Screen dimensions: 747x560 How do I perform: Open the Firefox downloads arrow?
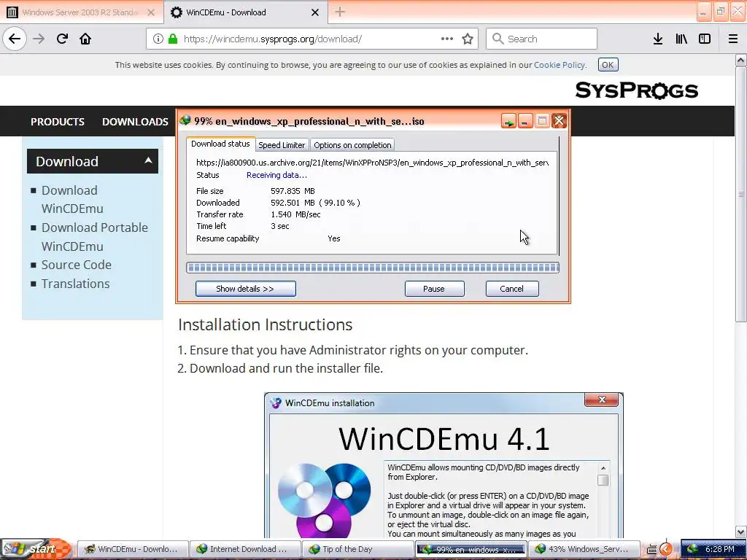point(658,39)
